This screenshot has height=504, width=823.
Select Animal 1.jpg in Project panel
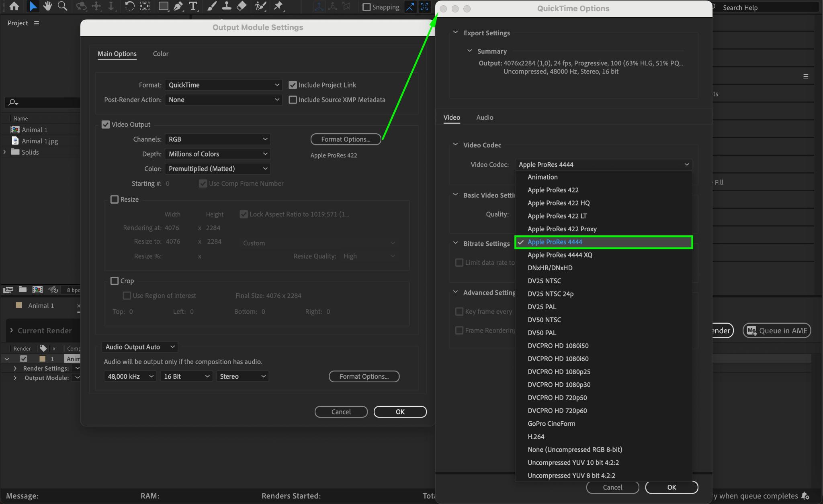(x=39, y=141)
